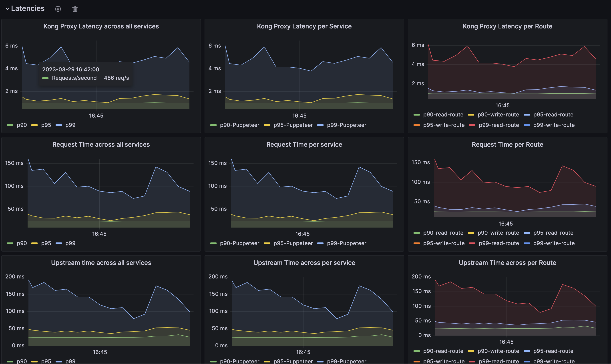This screenshot has width=611, height=364.
Task: Toggle p99 legend in Request Time across all services
Action: tap(70, 243)
